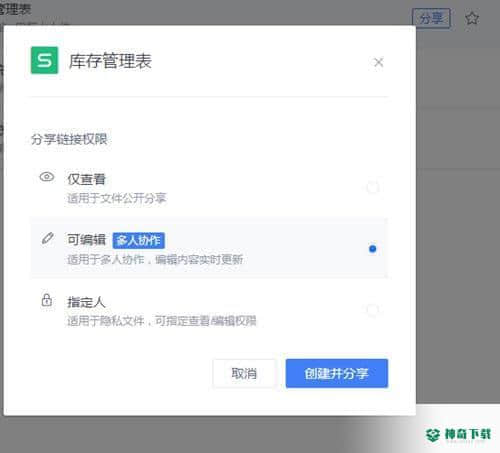
Task: Click the green S spreadsheet file icon
Action: 44,60
